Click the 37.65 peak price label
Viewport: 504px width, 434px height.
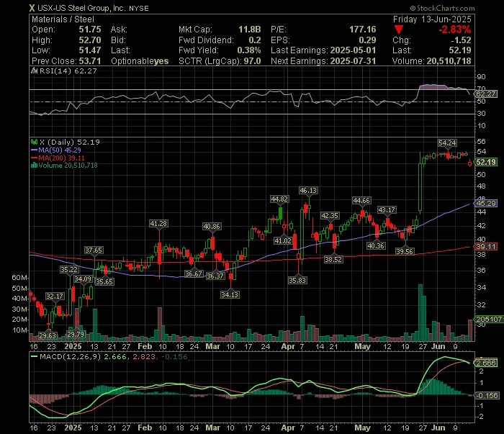click(94, 250)
